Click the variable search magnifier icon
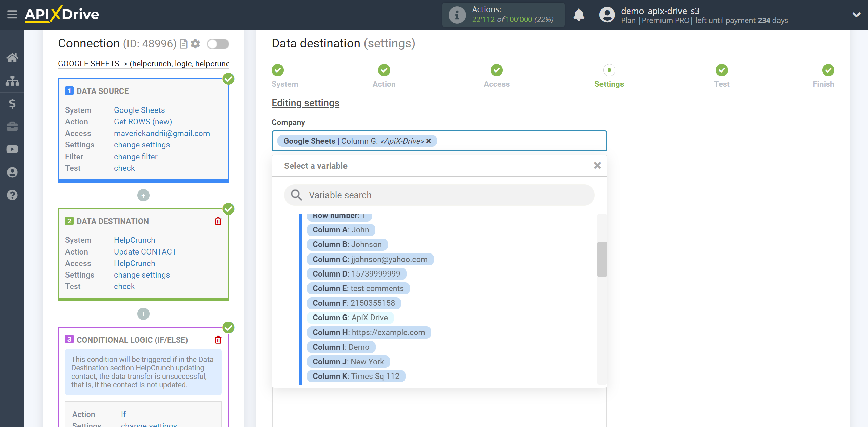This screenshot has width=868, height=427. pyautogui.click(x=296, y=195)
